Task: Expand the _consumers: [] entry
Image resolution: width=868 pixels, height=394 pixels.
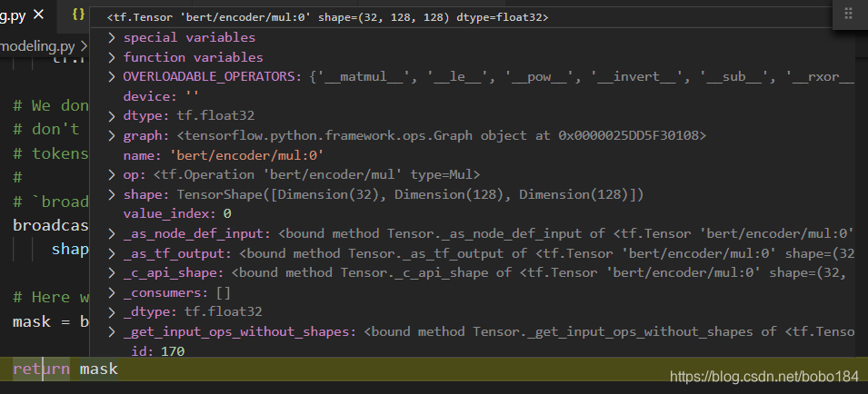Action: pyautogui.click(x=112, y=292)
